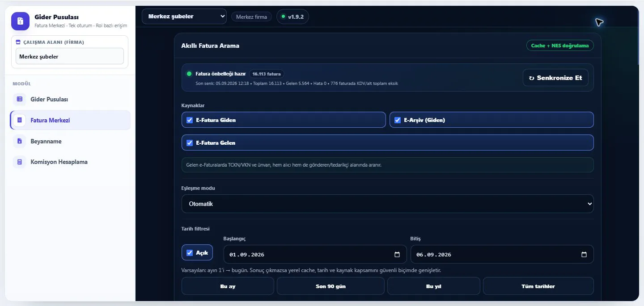Apply the Bu ay date preset
The height and width of the screenshot is (306, 644).
pos(228,286)
